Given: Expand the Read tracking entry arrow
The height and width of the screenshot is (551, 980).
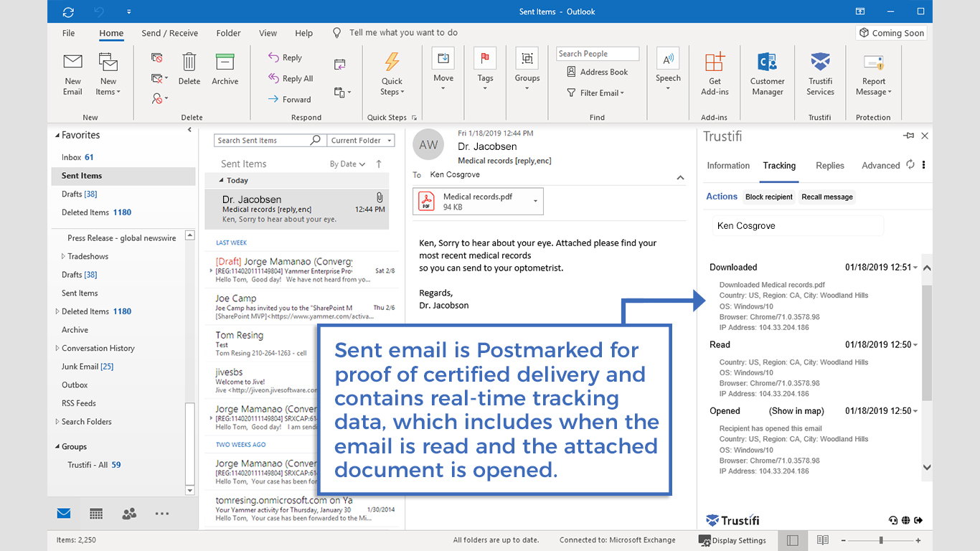Looking at the screenshot, I should point(915,345).
